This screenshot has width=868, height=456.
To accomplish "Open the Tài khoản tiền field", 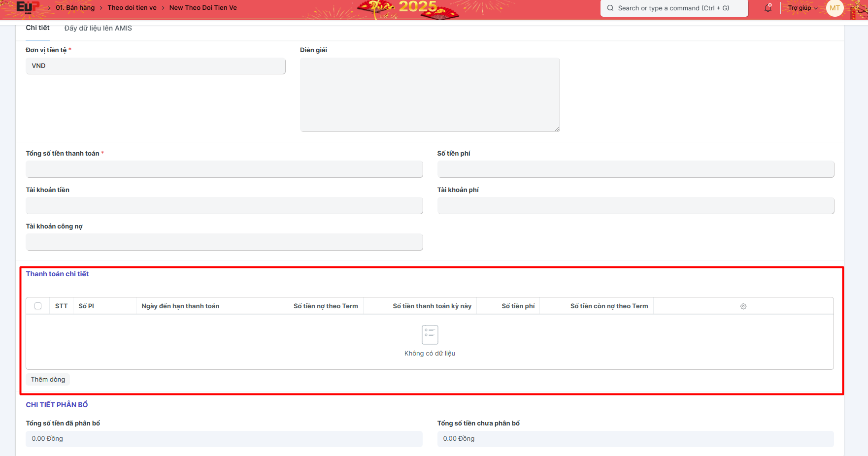I will pos(224,206).
